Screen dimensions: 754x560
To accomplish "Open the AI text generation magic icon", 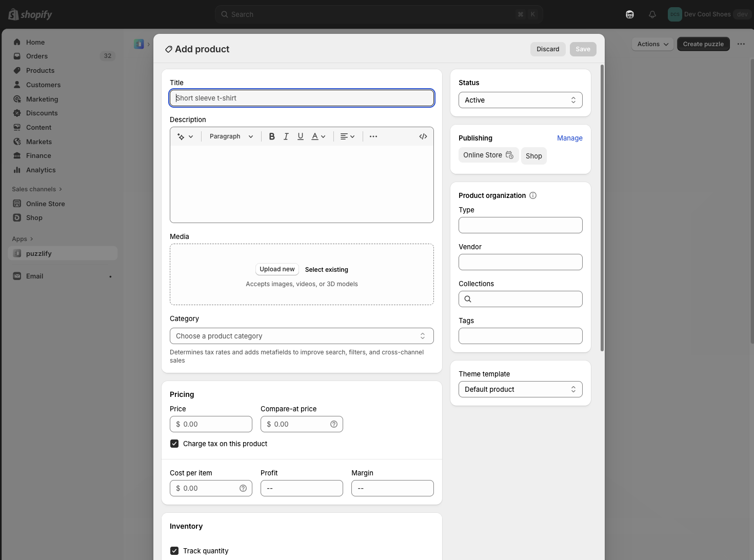I will click(185, 136).
